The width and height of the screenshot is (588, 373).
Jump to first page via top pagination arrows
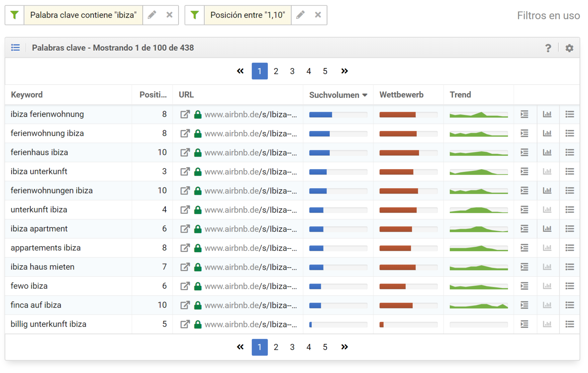tap(240, 71)
